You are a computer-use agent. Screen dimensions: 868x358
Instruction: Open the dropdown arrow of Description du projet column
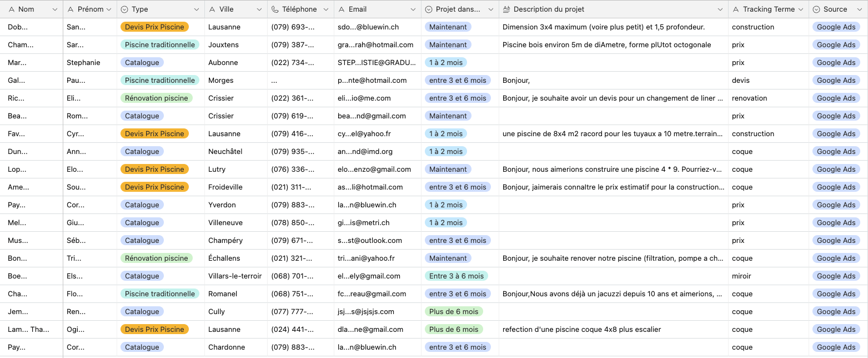coord(720,9)
